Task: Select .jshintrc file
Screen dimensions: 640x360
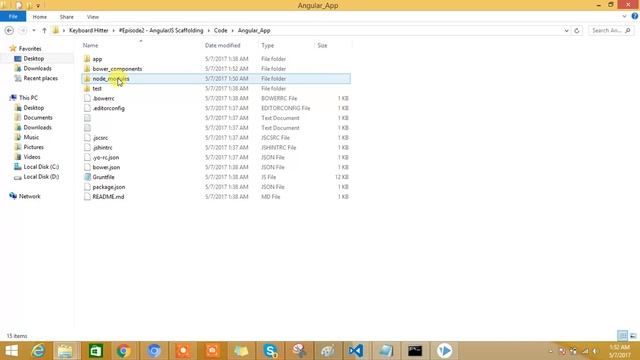Action: [102, 148]
